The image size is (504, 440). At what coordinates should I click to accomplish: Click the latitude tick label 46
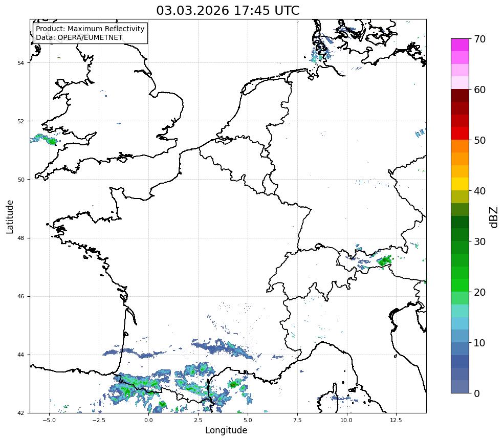coord(20,297)
